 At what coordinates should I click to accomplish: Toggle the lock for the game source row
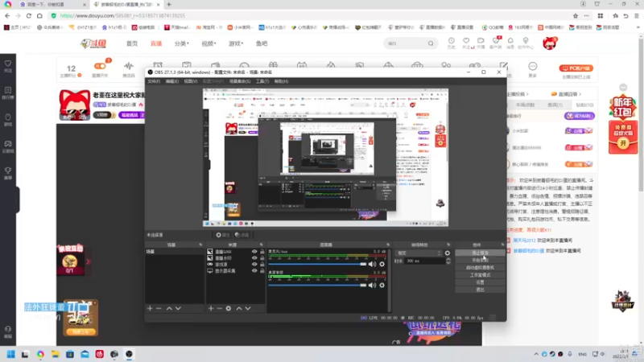pyautogui.click(x=262, y=265)
